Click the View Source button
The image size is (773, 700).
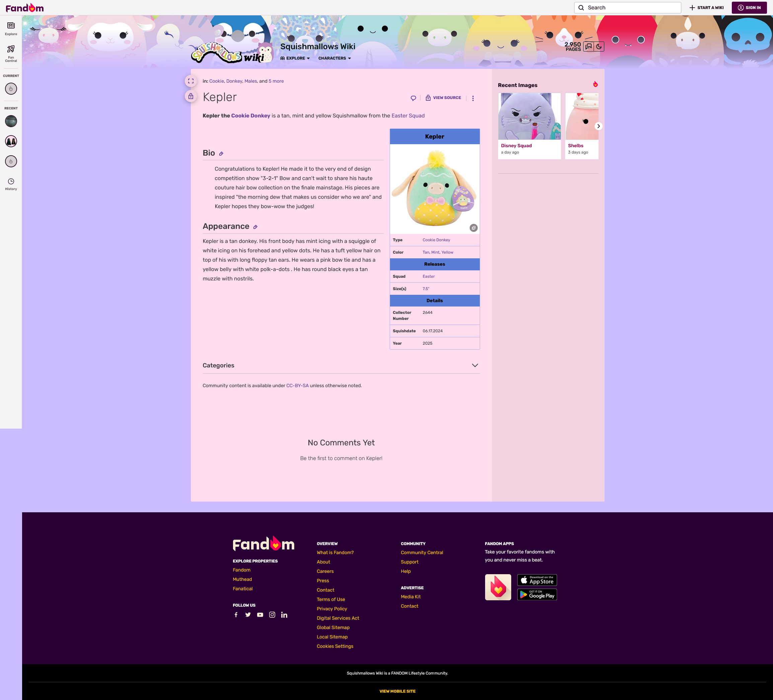coord(443,98)
